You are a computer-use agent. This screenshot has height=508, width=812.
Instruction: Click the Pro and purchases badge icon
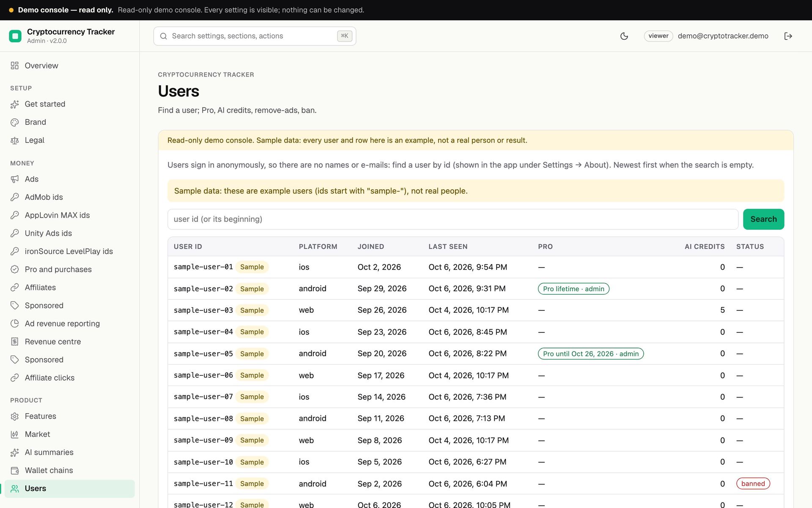(x=15, y=269)
